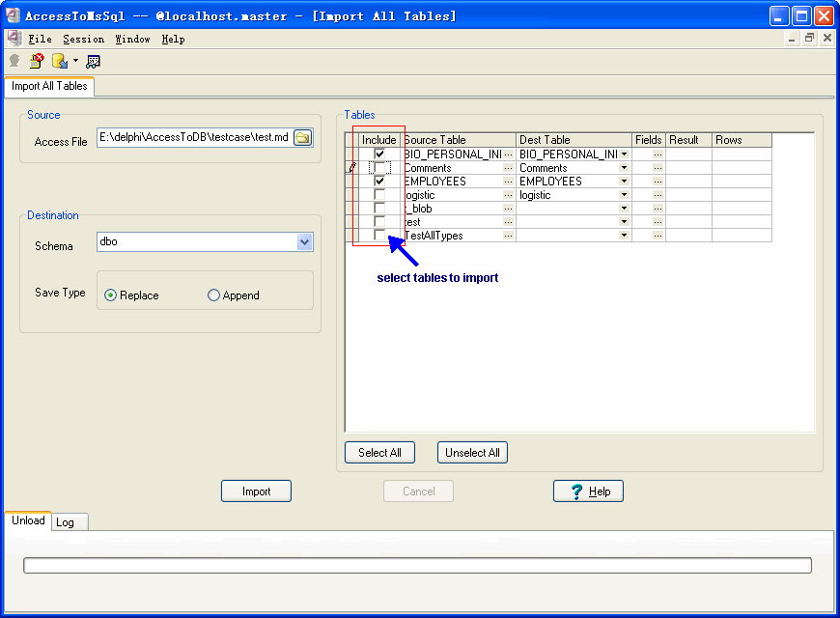This screenshot has width=840, height=618.
Task: Browse for Access file using folder icon
Action: [x=302, y=138]
